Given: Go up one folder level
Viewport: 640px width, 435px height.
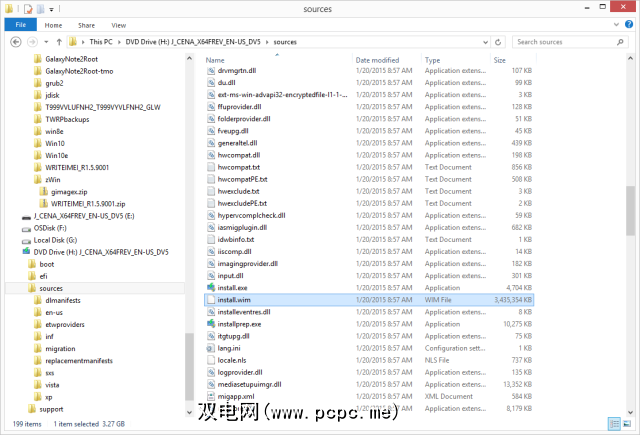Looking at the screenshot, I should pyautogui.click(x=59, y=42).
